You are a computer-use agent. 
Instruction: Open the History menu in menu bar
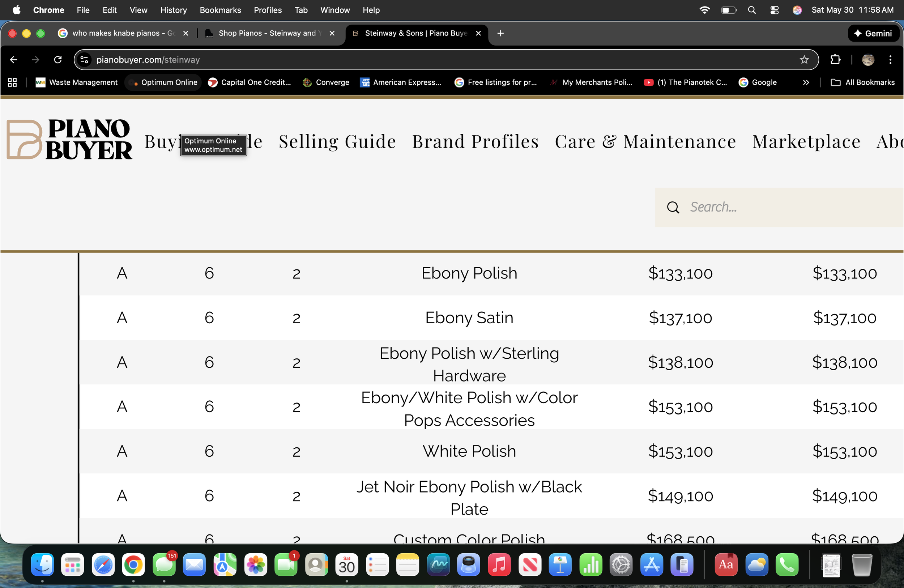click(x=173, y=10)
